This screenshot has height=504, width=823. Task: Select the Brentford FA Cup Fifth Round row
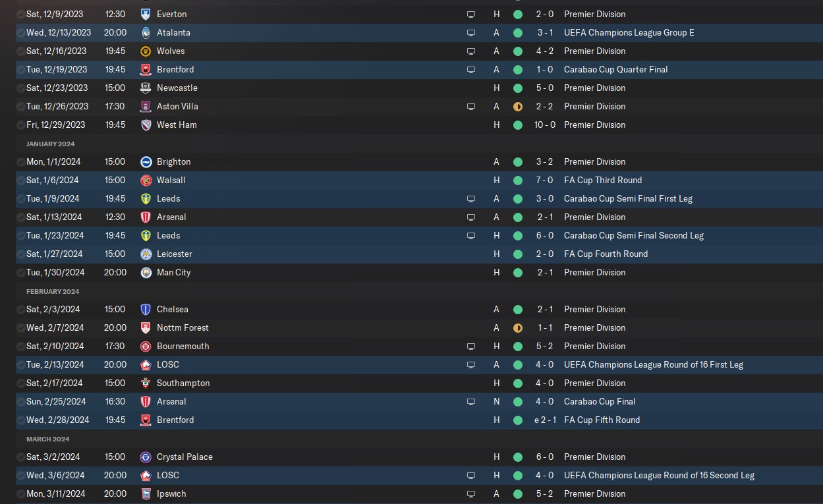pyautogui.click(x=419, y=420)
